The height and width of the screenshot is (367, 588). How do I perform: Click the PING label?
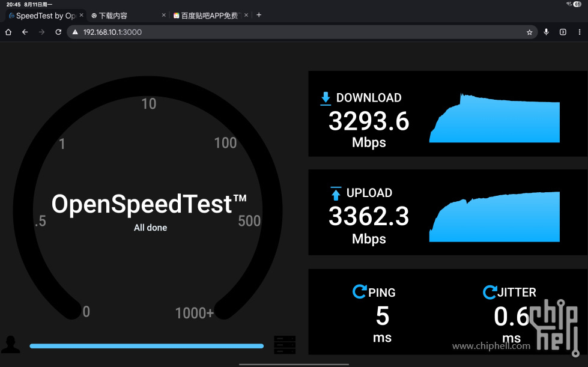[x=382, y=293]
